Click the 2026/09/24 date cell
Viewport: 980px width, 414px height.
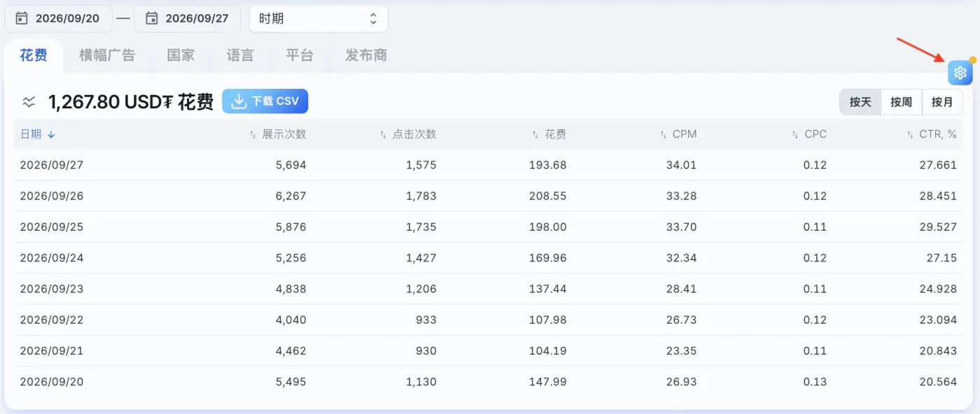coord(52,257)
